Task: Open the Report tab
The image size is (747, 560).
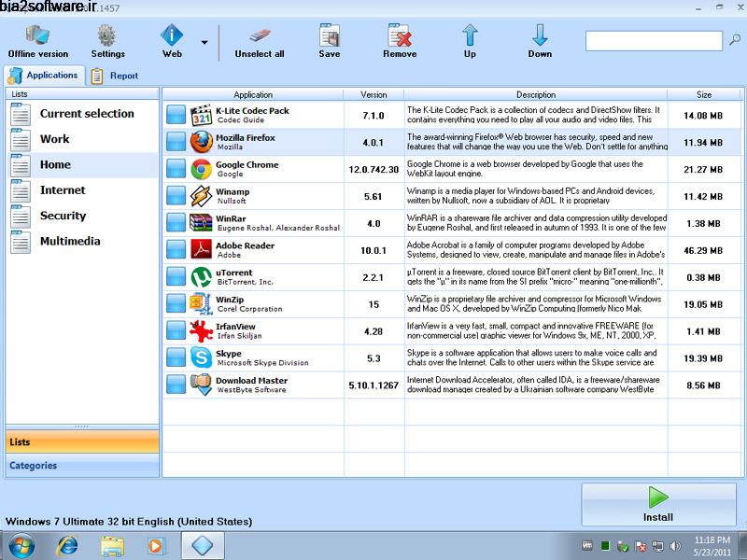Action: pos(115,75)
